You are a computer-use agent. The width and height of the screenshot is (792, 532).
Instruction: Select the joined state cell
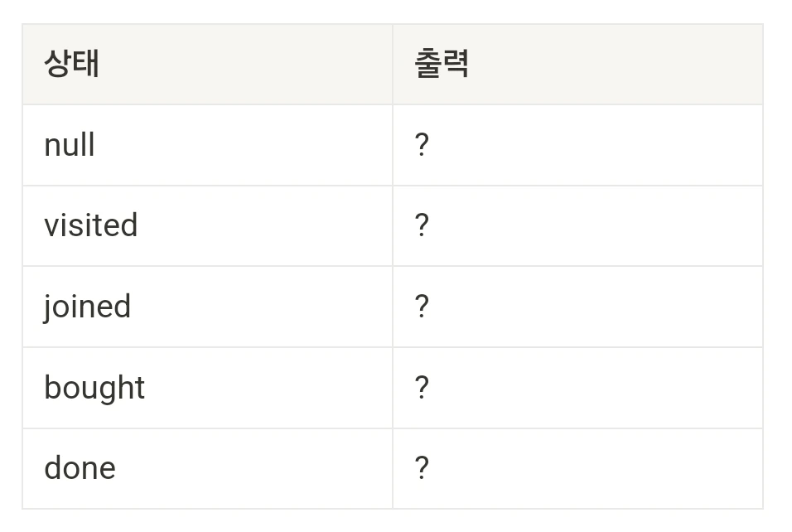click(x=207, y=307)
